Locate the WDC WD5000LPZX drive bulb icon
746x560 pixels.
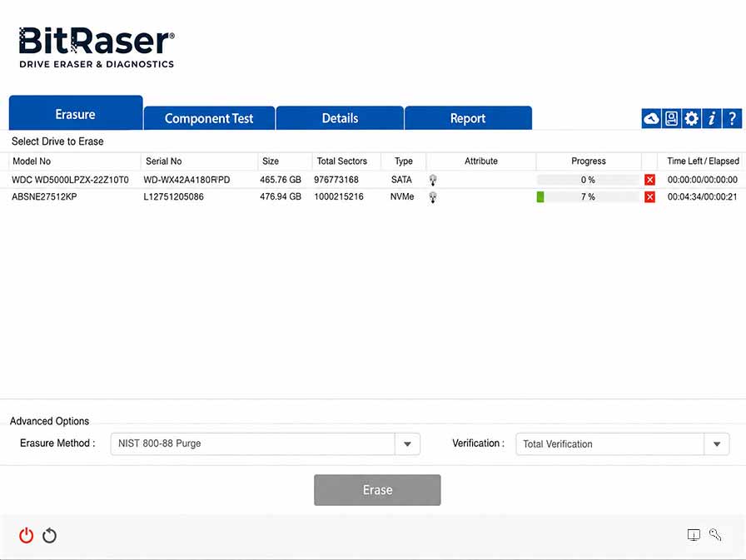[x=433, y=180]
